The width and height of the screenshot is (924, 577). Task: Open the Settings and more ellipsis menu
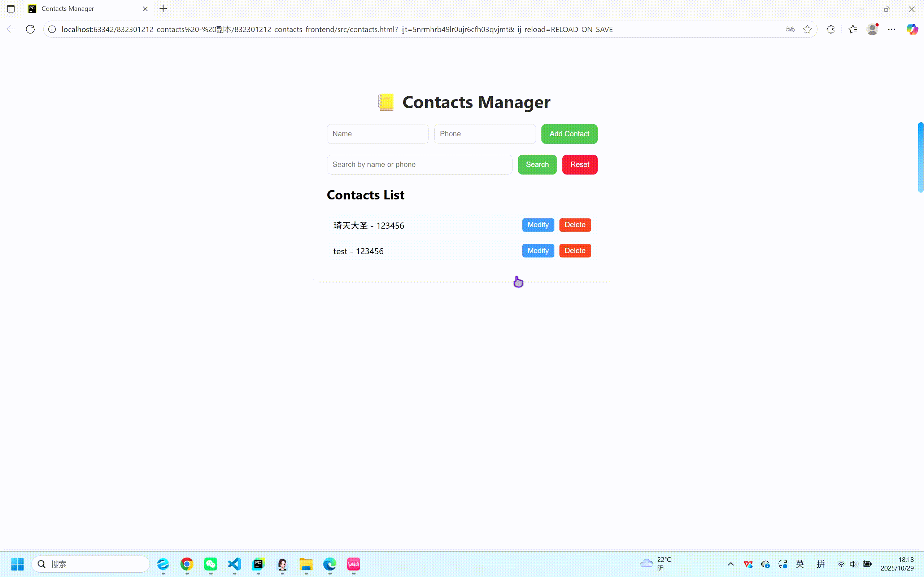(x=892, y=29)
